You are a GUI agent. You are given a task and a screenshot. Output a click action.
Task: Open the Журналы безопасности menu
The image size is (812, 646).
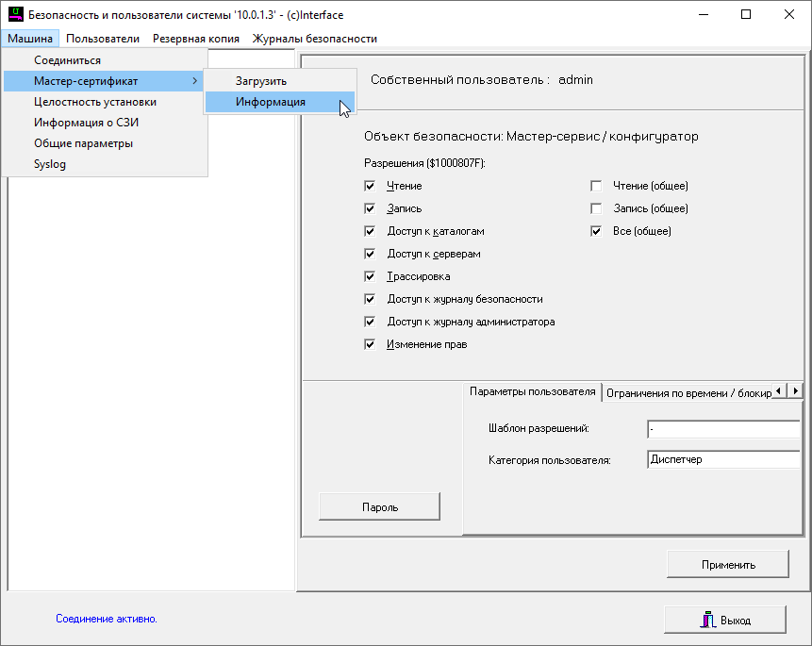(x=314, y=39)
